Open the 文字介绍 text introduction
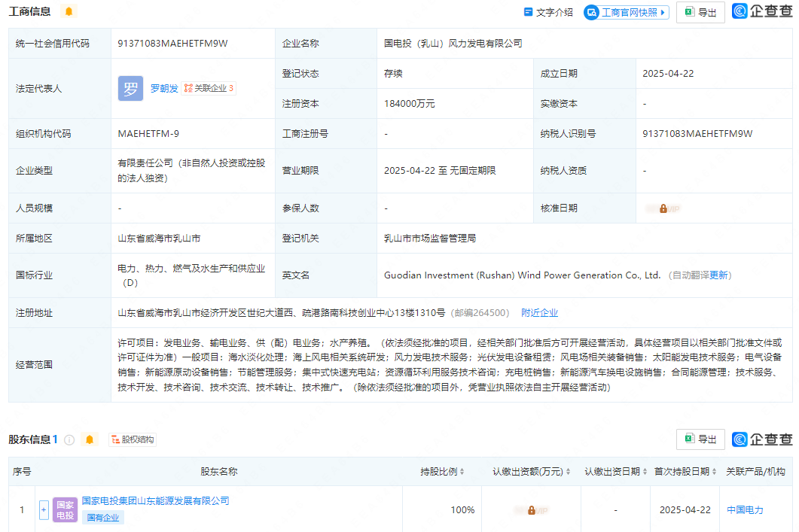The image size is (799, 532). 548,12
